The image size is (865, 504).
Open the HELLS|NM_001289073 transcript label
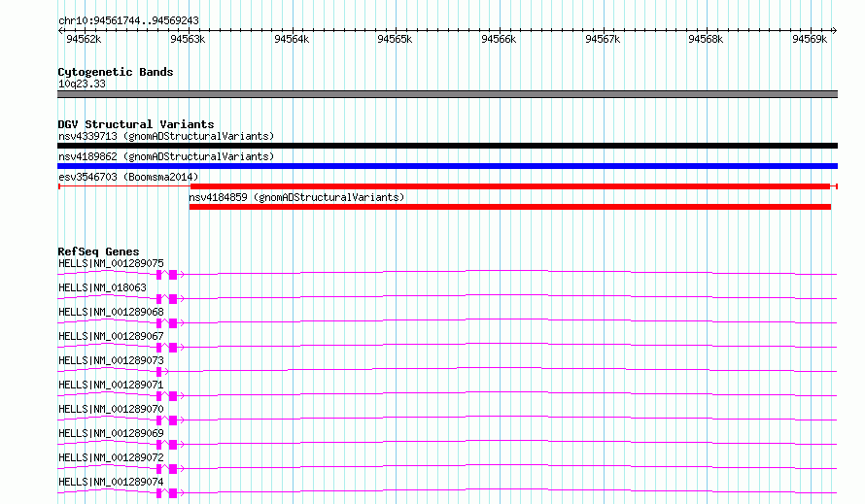(x=111, y=360)
